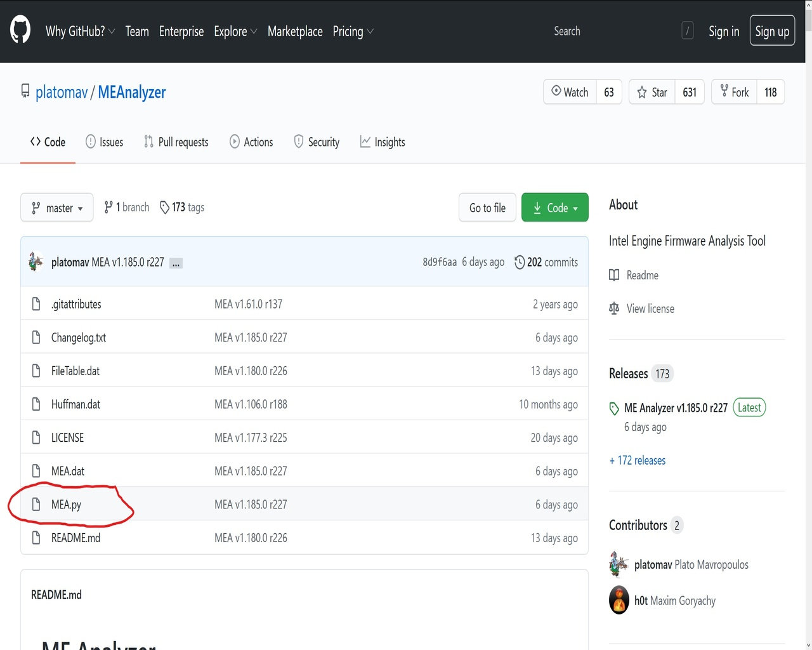Open the MEAnalyzer repository title link
Screen dimensions: 812x650
132,92
